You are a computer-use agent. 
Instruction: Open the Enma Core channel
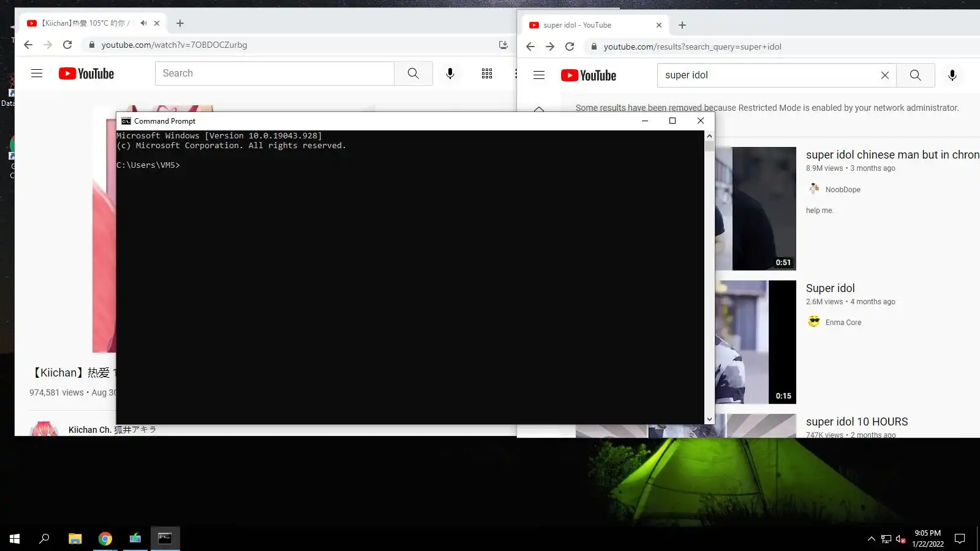point(843,323)
